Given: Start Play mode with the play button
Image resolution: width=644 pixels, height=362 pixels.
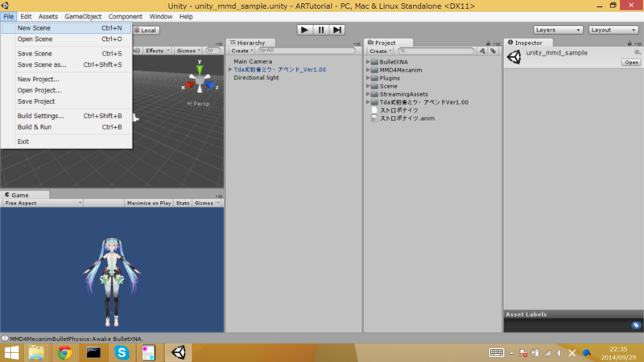Looking at the screenshot, I should [304, 30].
